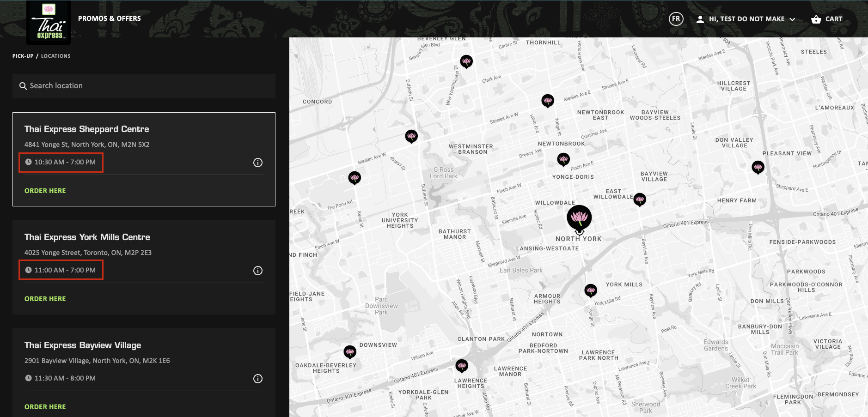Click the clock icon beside Sheppard Centre hours
The width and height of the screenshot is (868, 417).
click(29, 162)
